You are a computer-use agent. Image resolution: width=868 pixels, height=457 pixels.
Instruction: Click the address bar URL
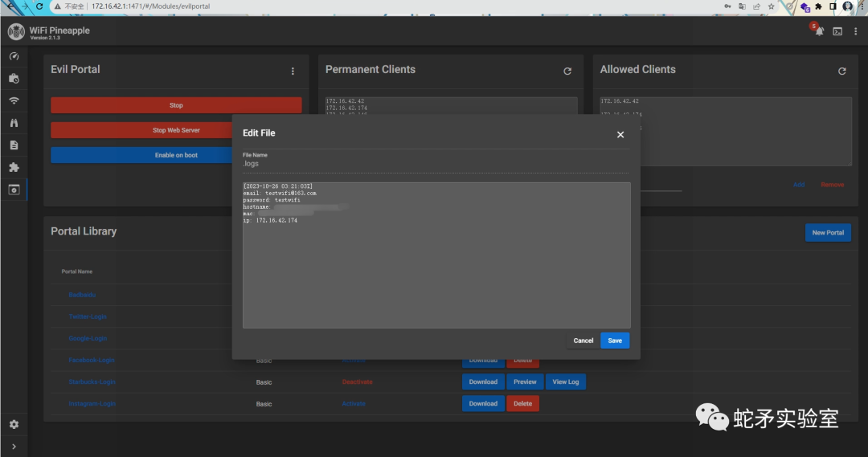point(150,6)
